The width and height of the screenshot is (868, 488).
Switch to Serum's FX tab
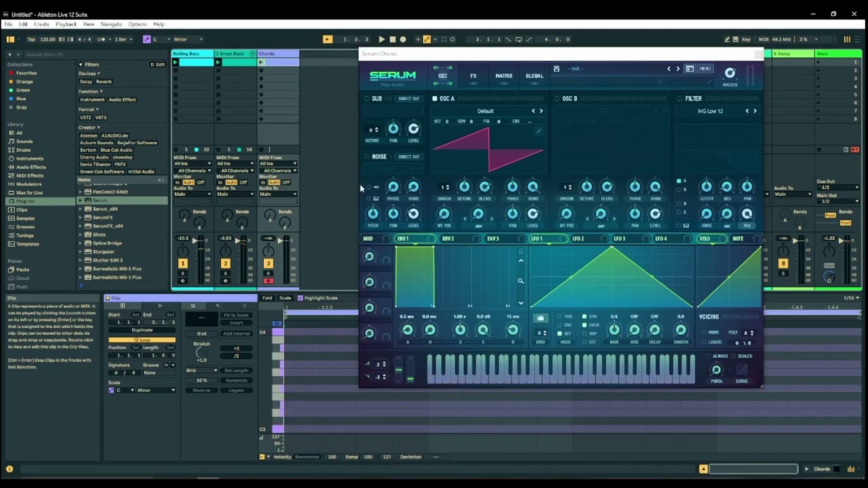[x=473, y=76]
